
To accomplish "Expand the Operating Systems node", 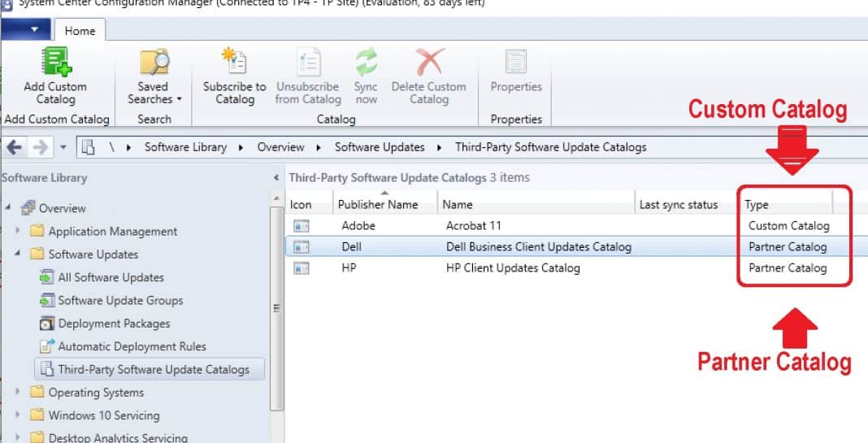I will coord(17,392).
